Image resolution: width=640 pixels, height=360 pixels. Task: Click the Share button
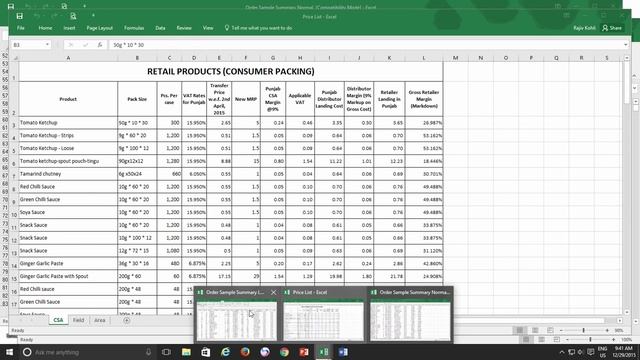[612, 28]
